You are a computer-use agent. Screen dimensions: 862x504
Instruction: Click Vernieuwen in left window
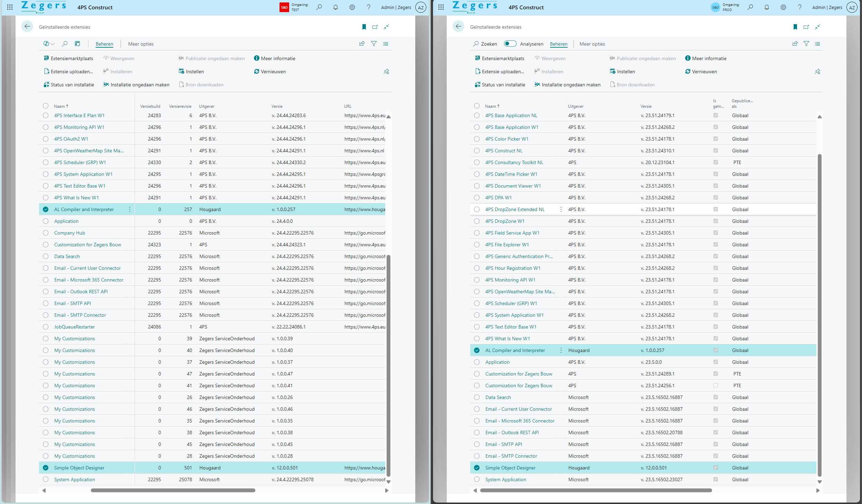(x=270, y=72)
